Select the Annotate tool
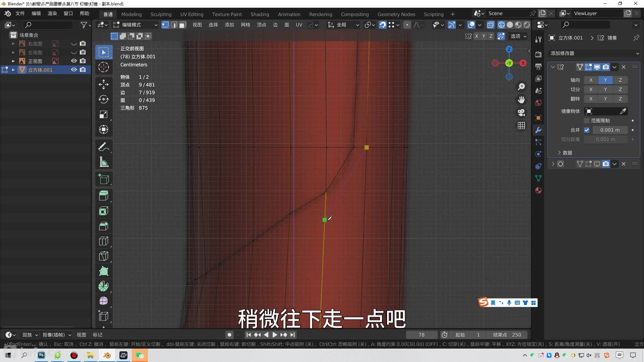The image size is (644, 362). 104,147
